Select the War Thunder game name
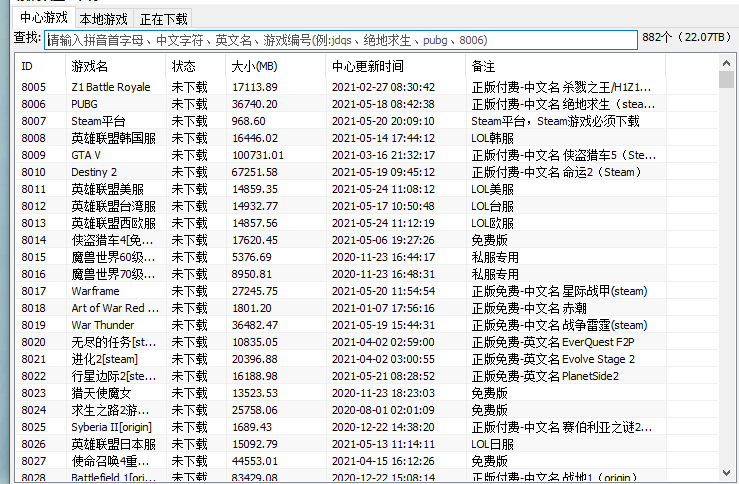The image size is (739, 484). (103, 325)
